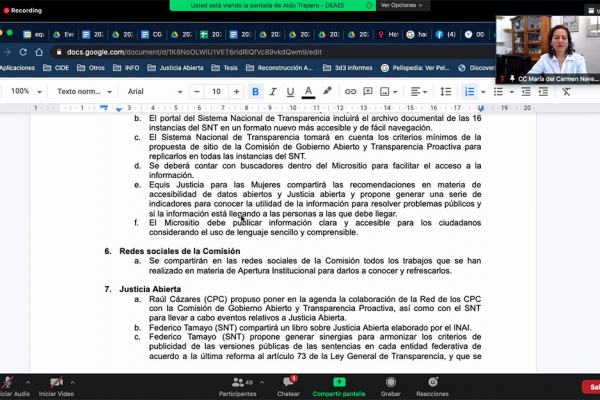
Task: Click Compartir pantalla share button
Action: pos(339,387)
